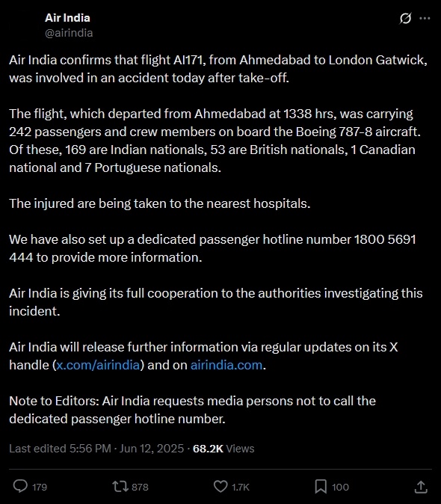The image size is (441, 504).
Task: Open the share upload-arrow icon
Action: pos(421,486)
